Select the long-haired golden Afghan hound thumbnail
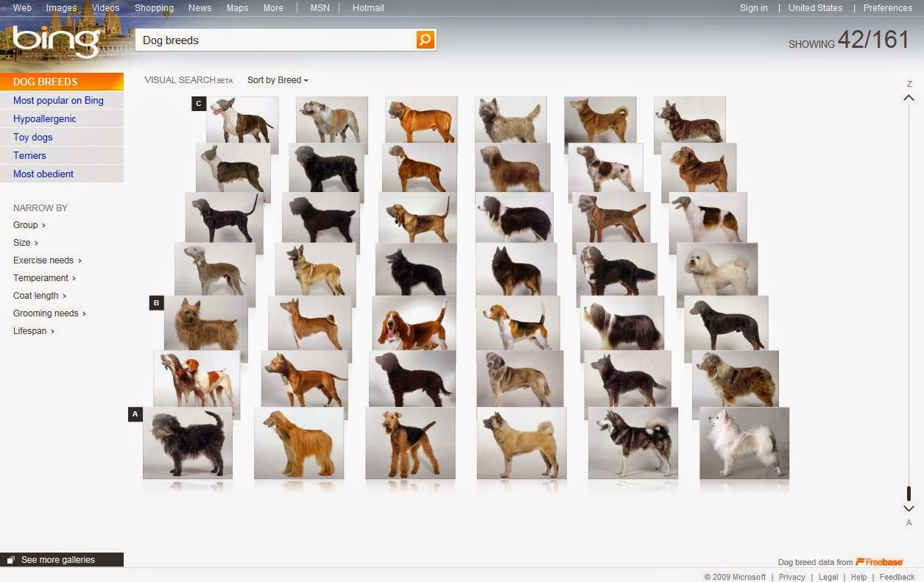Viewport: 924px width, 582px height. (x=299, y=443)
